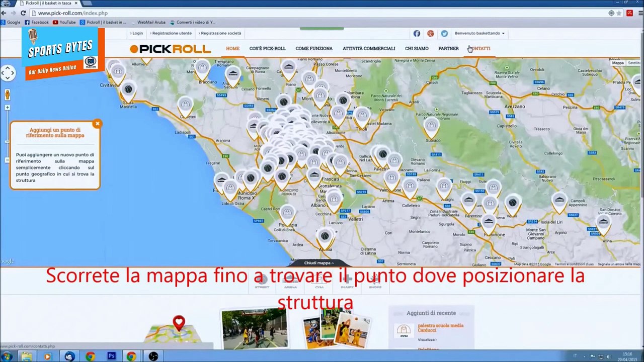Open 'palestra scuola media Carducci' link
The height and width of the screenshot is (362, 644).
click(x=440, y=328)
